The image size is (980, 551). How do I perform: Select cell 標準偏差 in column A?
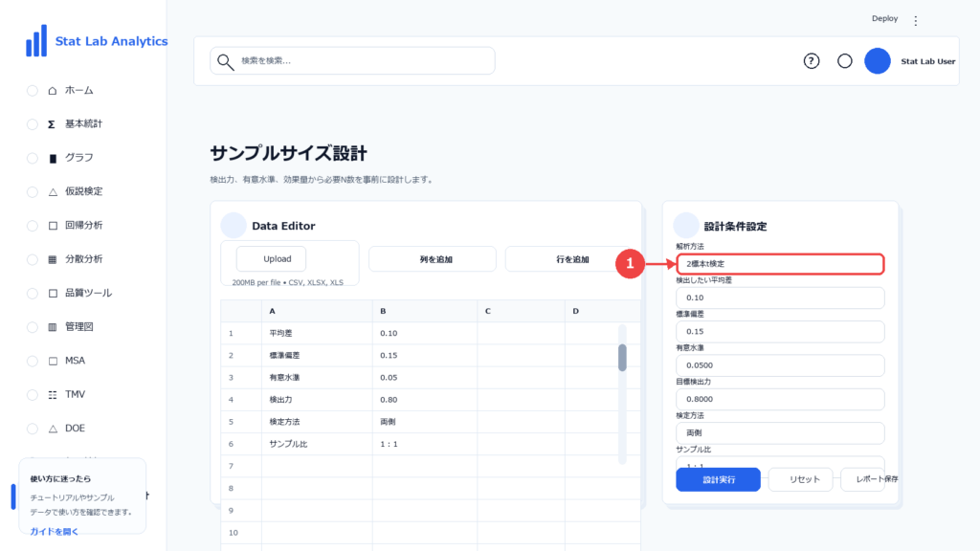coord(317,356)
